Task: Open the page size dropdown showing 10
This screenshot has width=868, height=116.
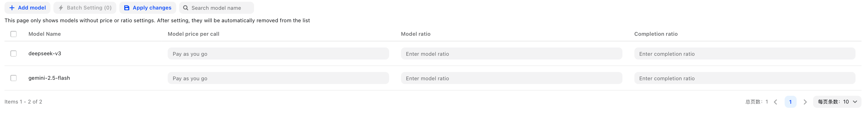Action: (837, 102)
